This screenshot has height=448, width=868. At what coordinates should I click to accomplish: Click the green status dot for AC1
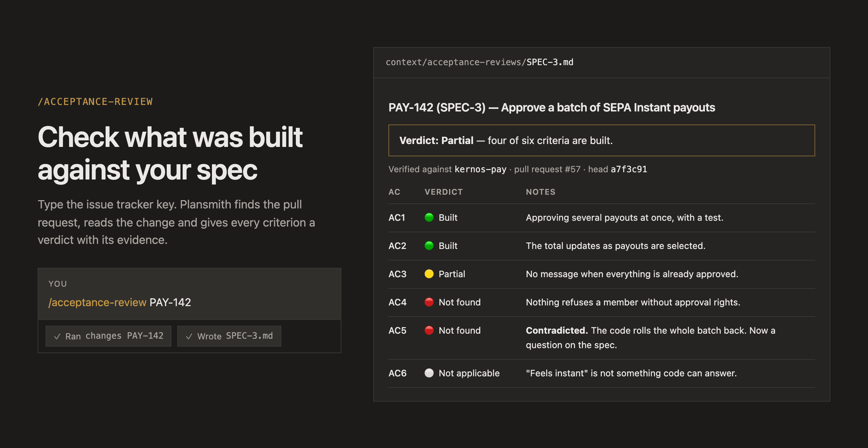[429, 217]
